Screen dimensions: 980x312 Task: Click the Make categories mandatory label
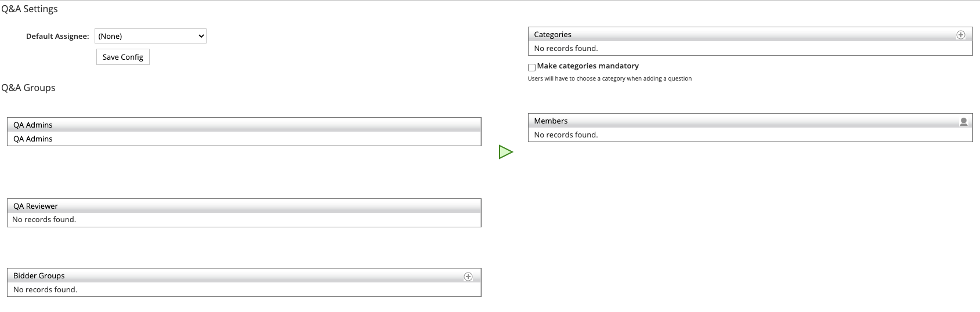tap(588, 66)
